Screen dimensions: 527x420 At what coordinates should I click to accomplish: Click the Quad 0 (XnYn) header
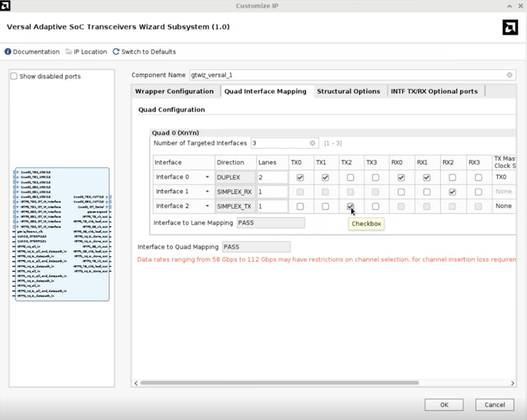175,133
